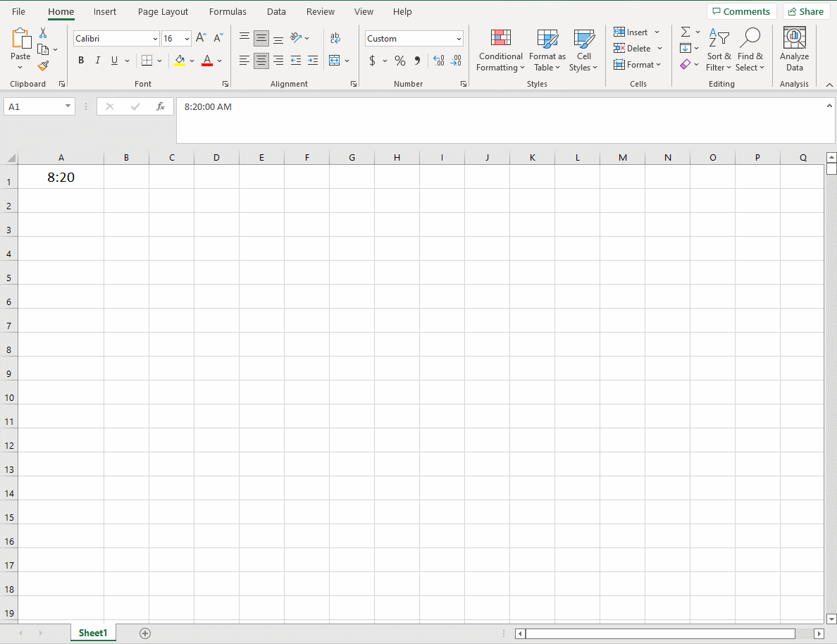The height and width of the screenshot is (644, 837).
Task: Open Conditional Formatting options
Action: pos(500,49)
